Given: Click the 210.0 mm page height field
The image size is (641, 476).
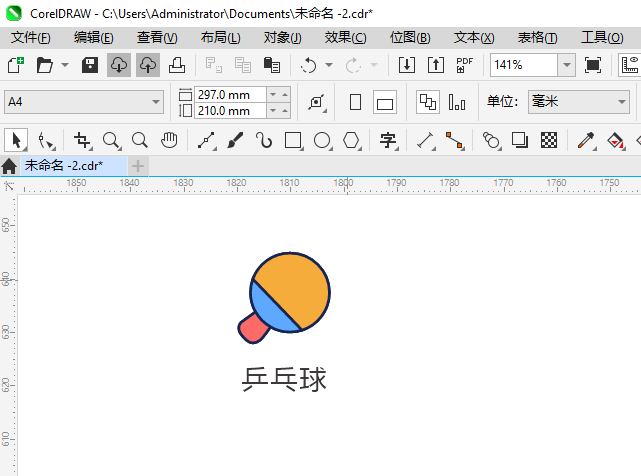Looking at the screenshot, I should click(x=230, y=110).
